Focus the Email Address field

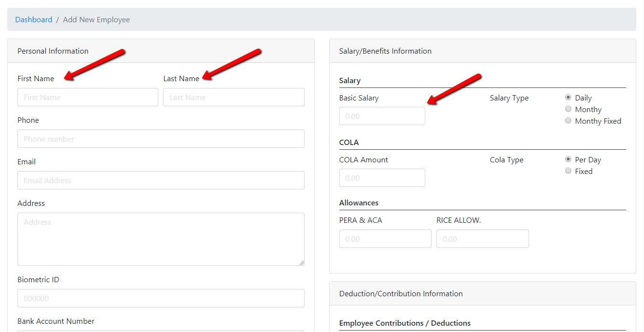pos(161,180)
